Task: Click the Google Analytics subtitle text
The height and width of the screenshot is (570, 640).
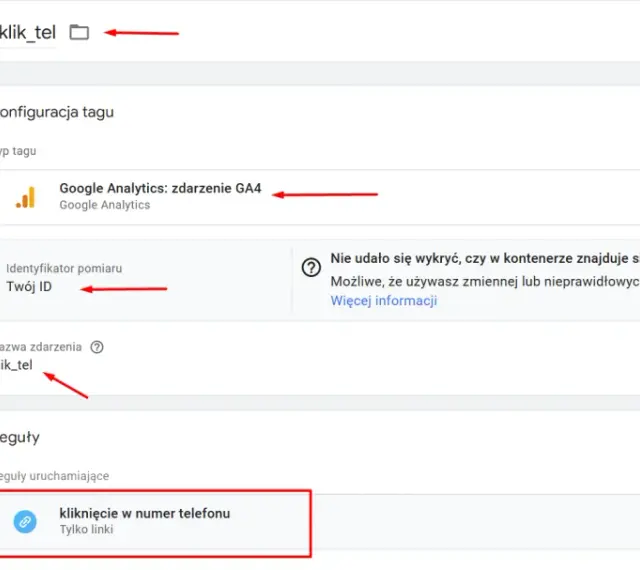Action: point(105,205)
